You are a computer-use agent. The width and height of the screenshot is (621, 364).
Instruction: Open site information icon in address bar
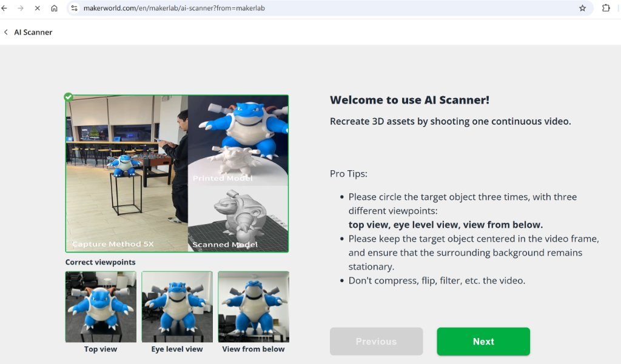point(74,8)
